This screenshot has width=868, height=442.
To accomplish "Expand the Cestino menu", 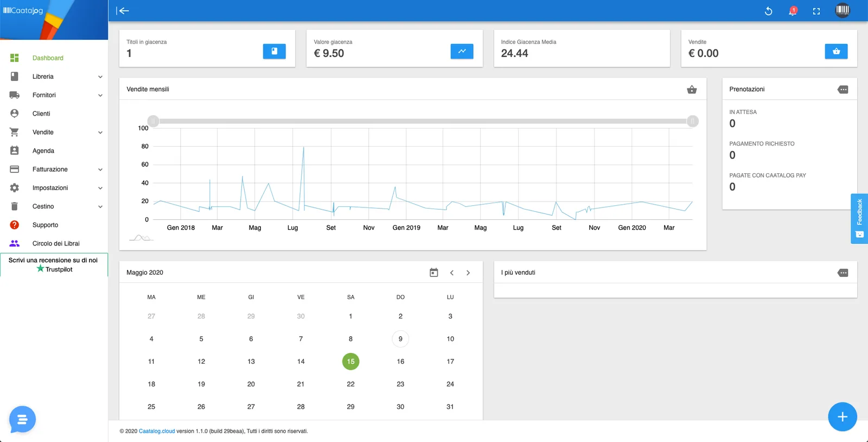I will tap(54, 206).
